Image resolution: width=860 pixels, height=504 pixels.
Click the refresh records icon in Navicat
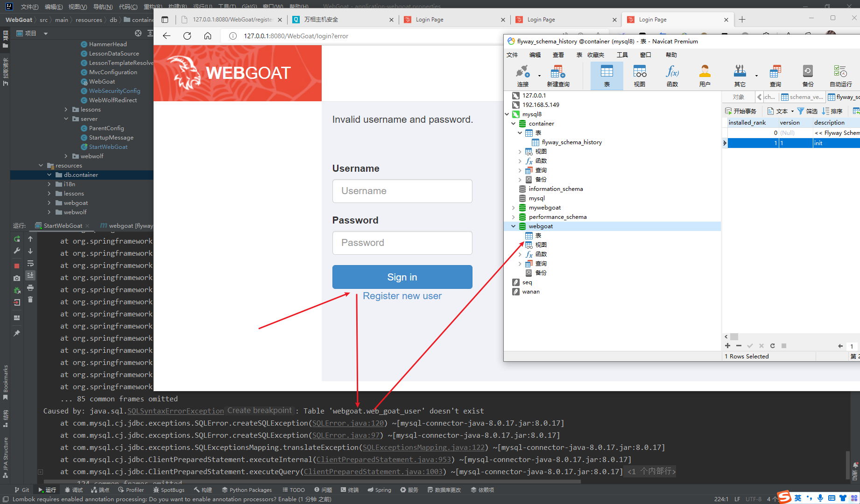pos(773,346)
